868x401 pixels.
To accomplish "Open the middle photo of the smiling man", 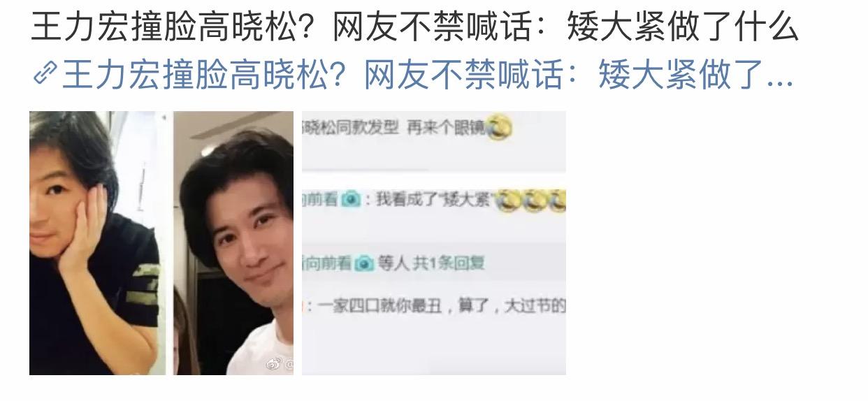I will click(x=233, y=243).
